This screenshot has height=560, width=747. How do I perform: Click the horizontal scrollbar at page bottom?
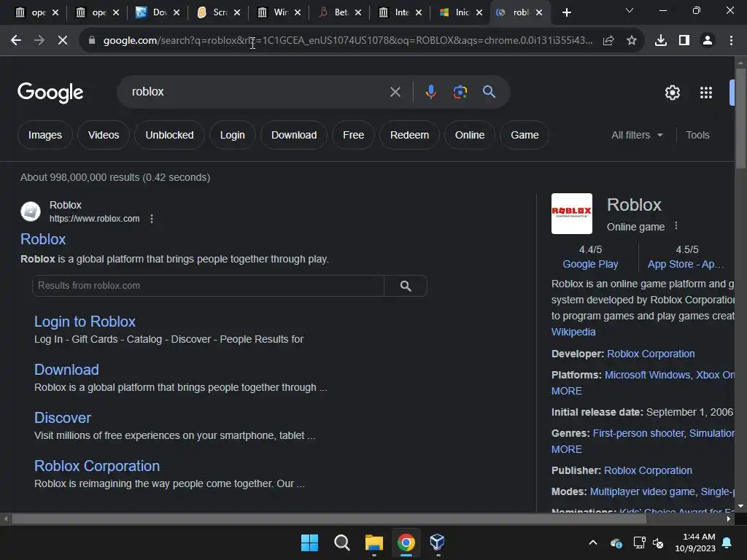pos(329,519)
